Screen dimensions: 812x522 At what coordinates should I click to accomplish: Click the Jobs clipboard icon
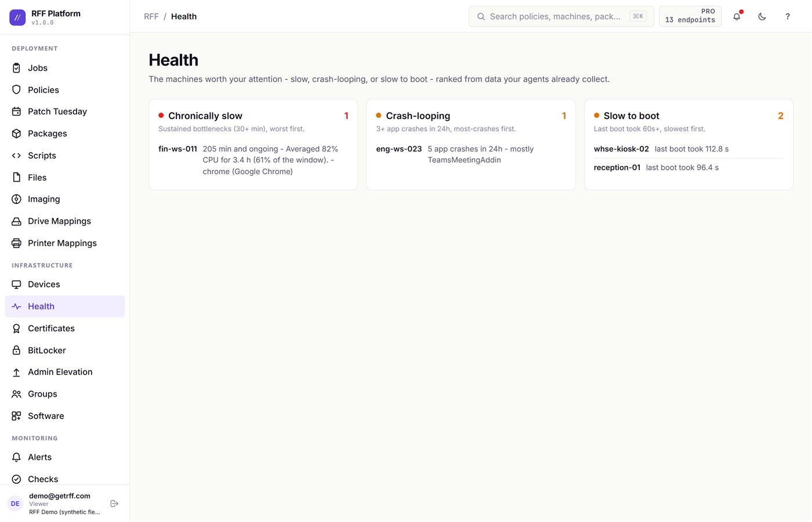[x=16, y=68]
